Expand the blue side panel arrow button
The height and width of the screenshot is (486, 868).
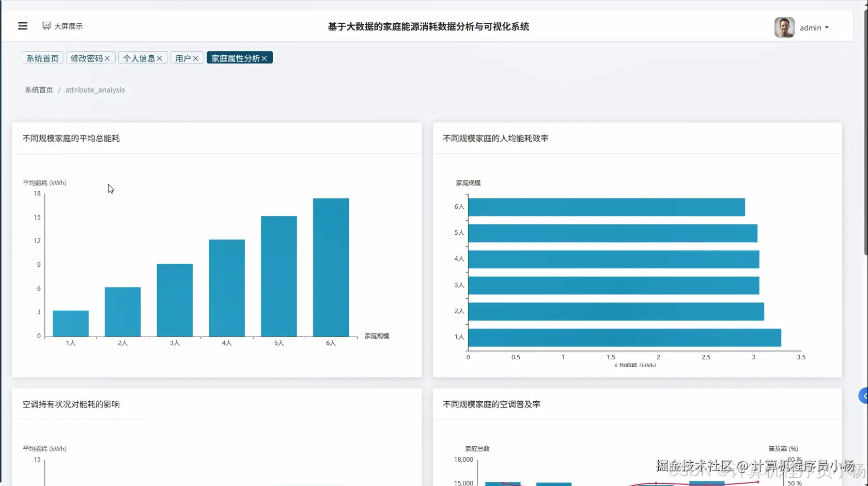coord(863,396)
